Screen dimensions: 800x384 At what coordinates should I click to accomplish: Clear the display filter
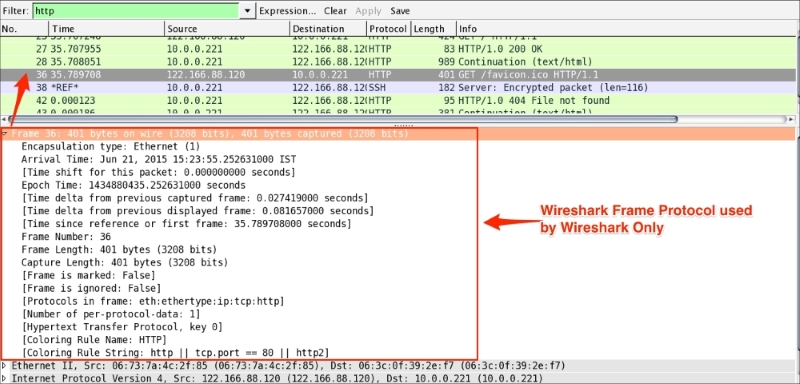tap(335, 11)
